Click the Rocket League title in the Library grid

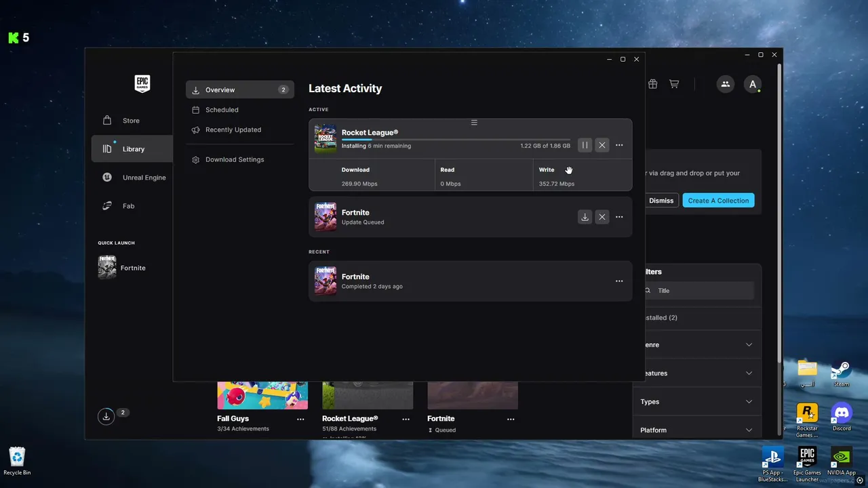tap(350, 419)
